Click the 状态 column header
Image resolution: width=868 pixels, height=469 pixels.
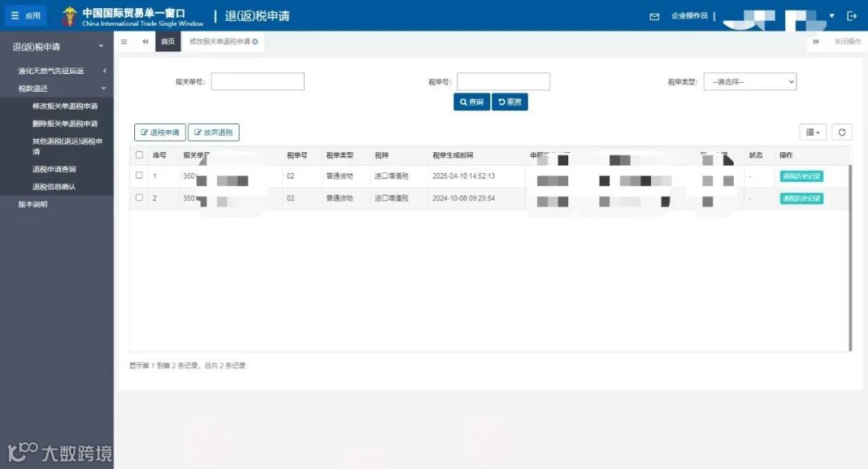[x=755, y=155]
